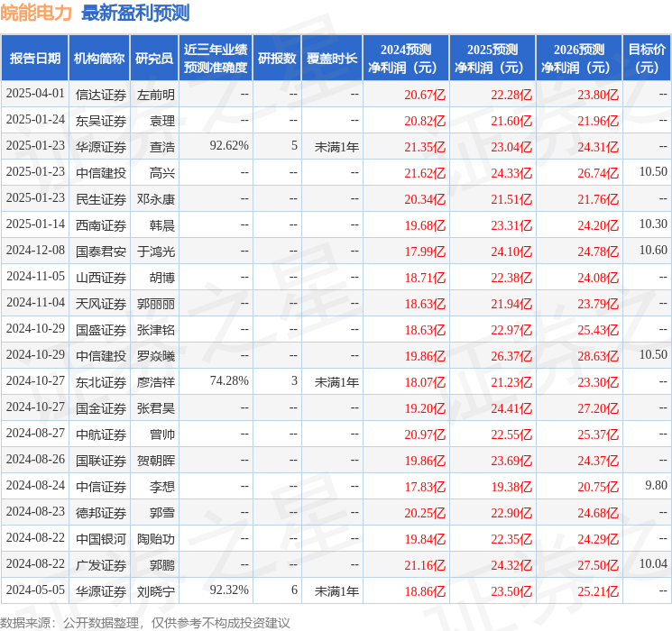Screen dimensions: 672x631
Task: Click the 25.43亿 forecast value
Action: pyautogui.click(x=598, y=330)
